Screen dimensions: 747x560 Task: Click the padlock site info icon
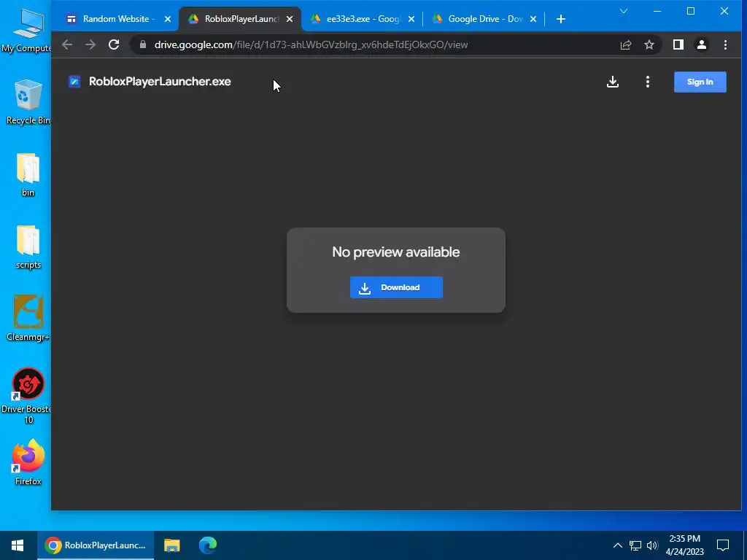(x=143, y=44)
